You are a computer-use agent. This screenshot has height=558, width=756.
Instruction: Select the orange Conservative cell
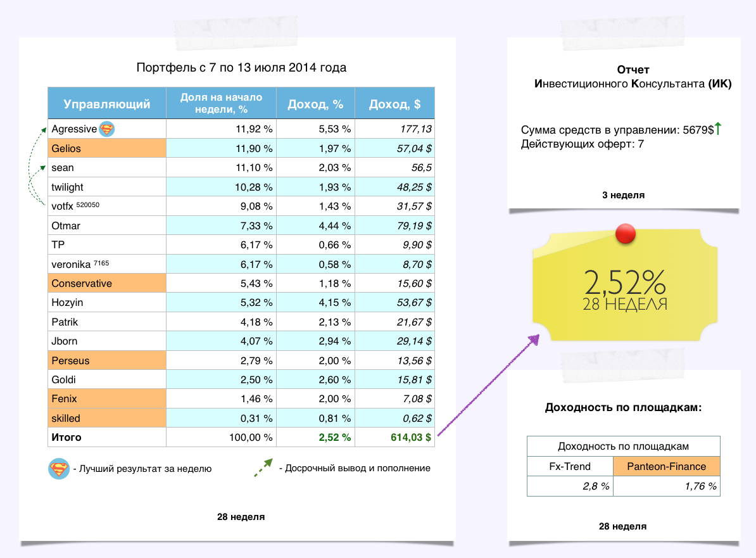pos(107,283)
